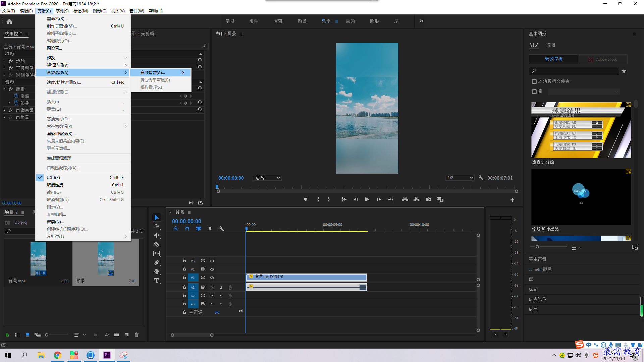Expand Channel Volume effect
Viewport: 644px width, 362px height.
5,110
